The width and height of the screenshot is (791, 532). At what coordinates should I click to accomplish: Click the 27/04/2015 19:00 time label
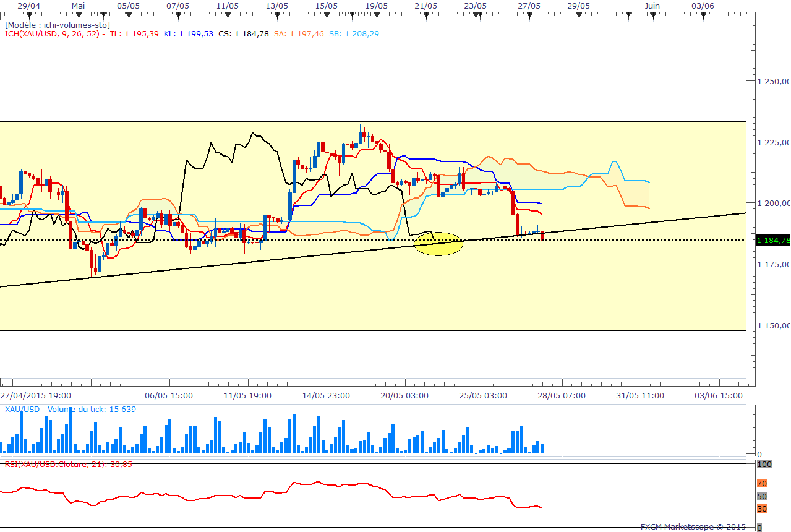point(35,395)
